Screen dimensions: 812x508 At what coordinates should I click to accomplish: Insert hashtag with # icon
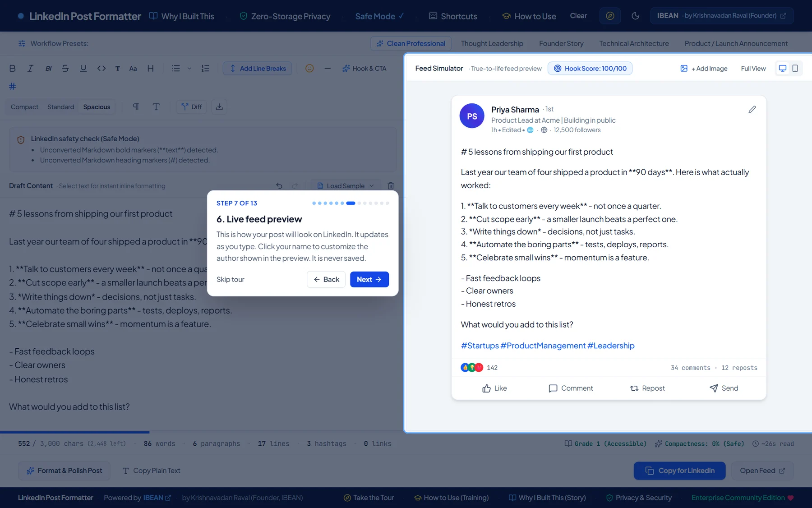pyautogui.click(x=13, y=86)
